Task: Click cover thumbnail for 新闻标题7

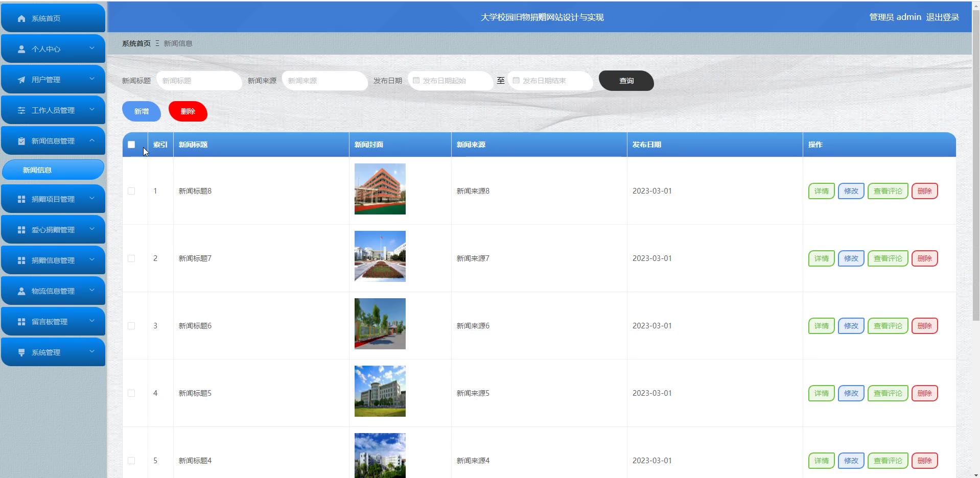Action: 380,256
